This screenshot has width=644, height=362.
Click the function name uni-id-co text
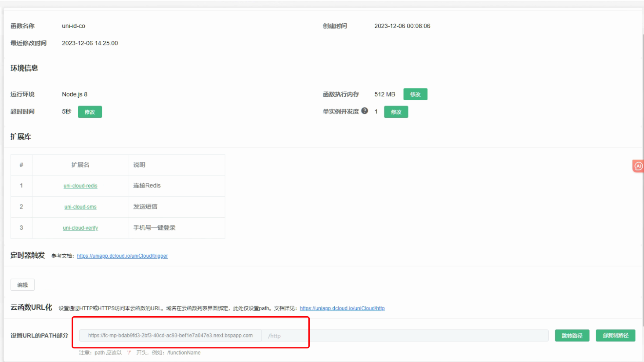[73, 26]
